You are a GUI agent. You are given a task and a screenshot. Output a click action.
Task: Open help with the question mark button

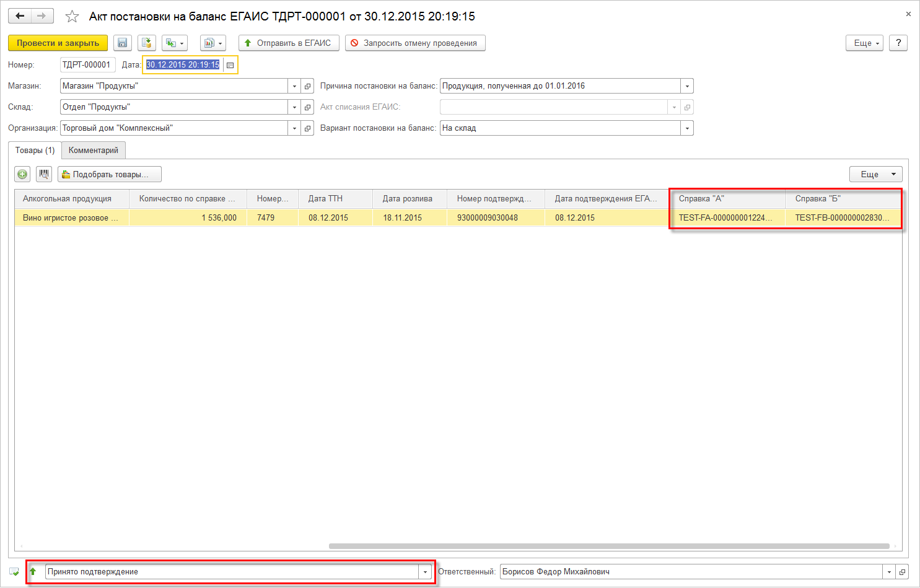[898, 43]
